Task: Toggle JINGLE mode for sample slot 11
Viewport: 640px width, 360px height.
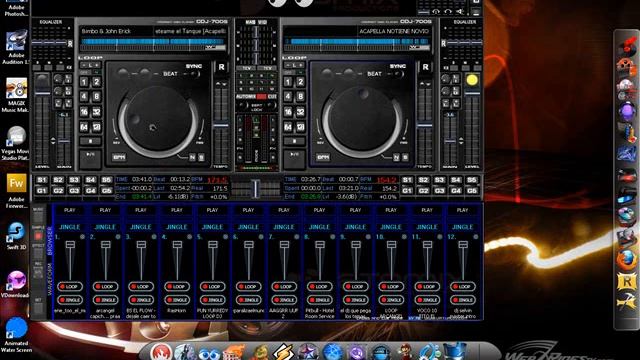Action: (427, 300)
